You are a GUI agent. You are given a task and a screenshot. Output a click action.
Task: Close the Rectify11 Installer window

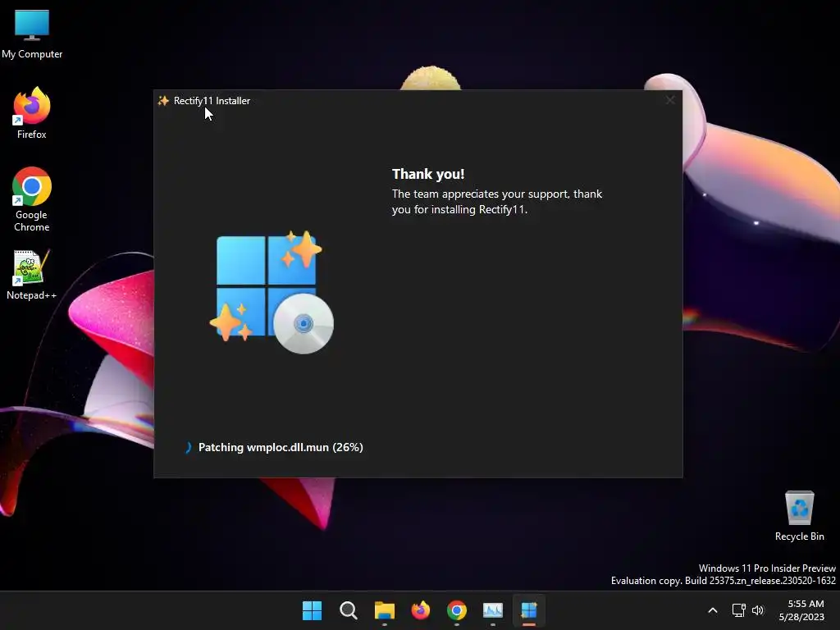coord(669,100)
